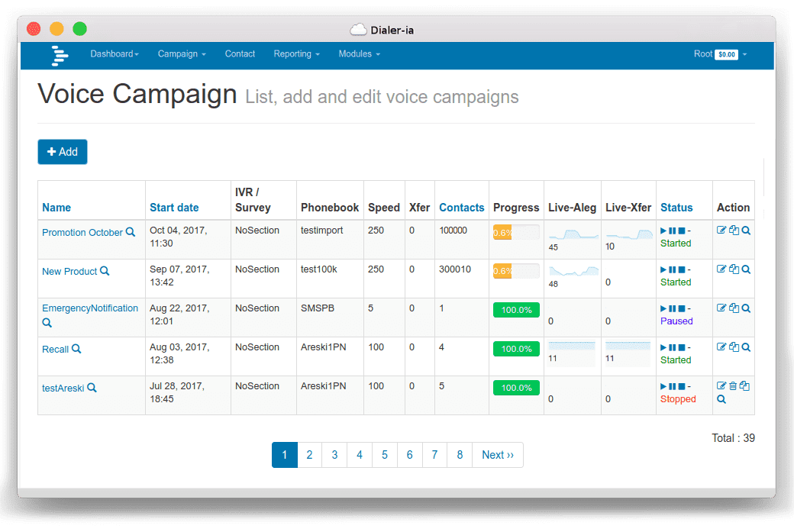Copy the testAreski campaign
This screenshot has height=532, width=794.
(x=744, y=386)
